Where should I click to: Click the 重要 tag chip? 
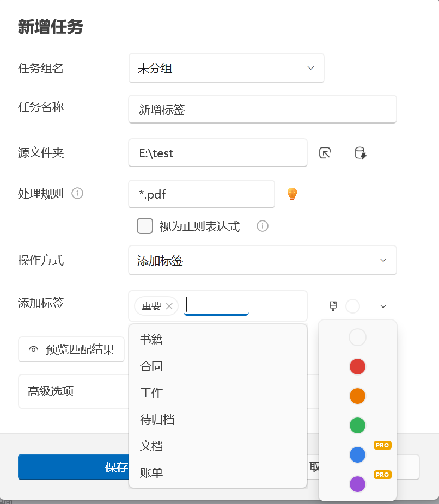156,306
